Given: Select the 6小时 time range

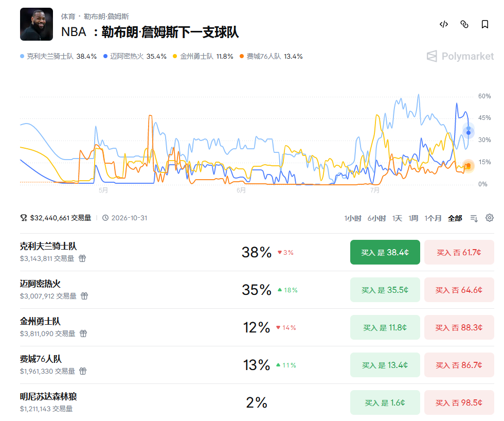Looking at the screenshot, I should coord(376,218).
